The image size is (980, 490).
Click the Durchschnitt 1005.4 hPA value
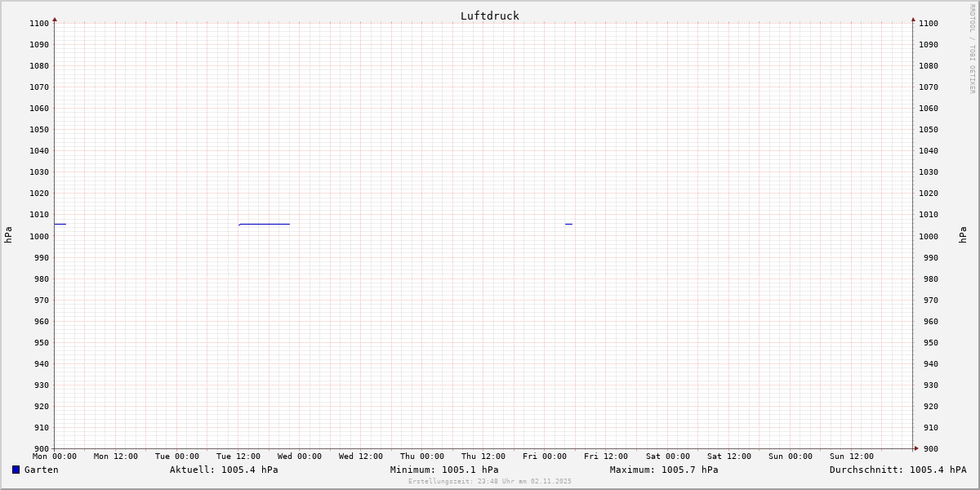click(898, 470)
